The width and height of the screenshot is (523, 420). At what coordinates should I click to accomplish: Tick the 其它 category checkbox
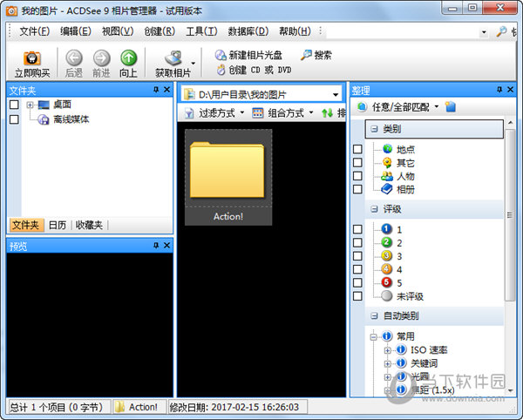pos(357,162)
